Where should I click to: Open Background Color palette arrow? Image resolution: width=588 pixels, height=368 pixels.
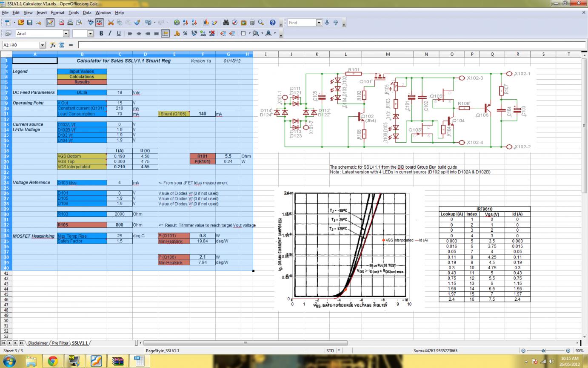[x=263, y=33]
